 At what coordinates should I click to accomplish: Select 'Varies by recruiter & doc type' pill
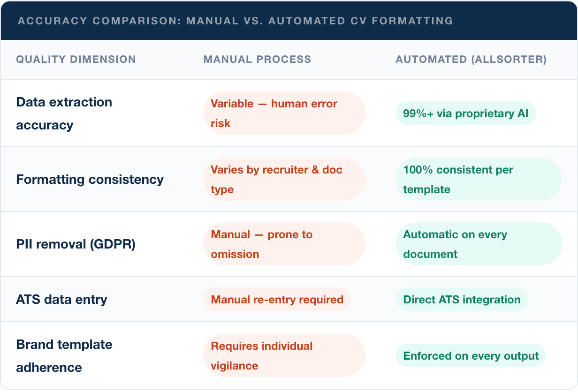[284, 179]
